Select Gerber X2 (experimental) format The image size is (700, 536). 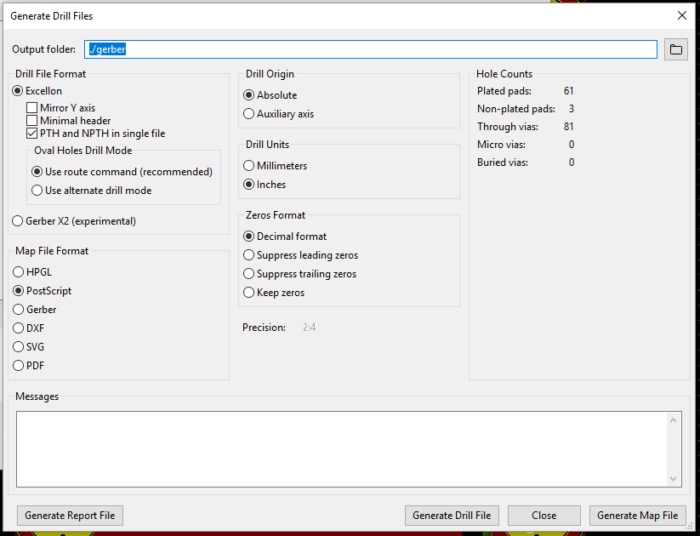pyautogui.click(x=18, y=221)
